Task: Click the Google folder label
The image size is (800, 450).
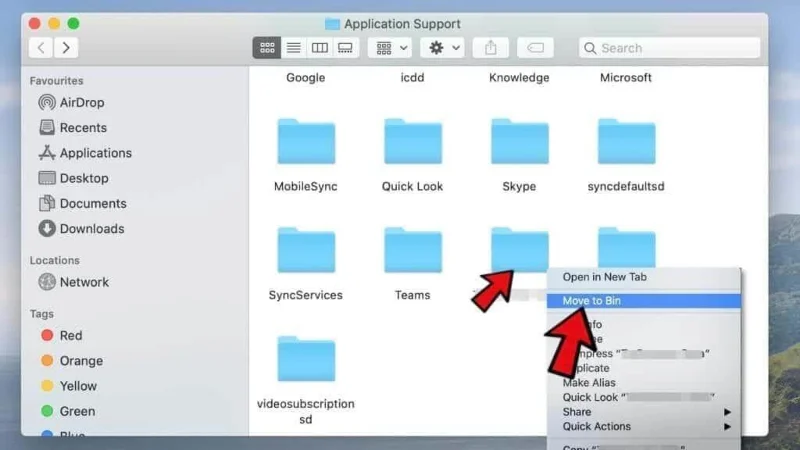Action: coord(306,78)
